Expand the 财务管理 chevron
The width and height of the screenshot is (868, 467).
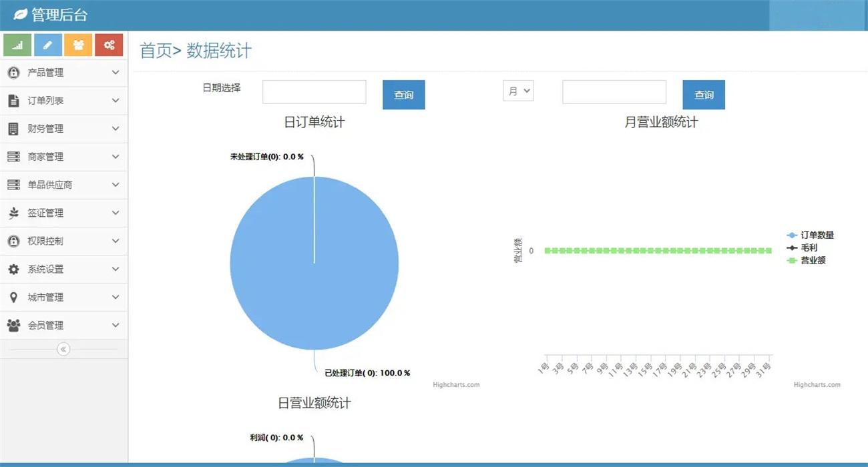click(x=116, y=129)
